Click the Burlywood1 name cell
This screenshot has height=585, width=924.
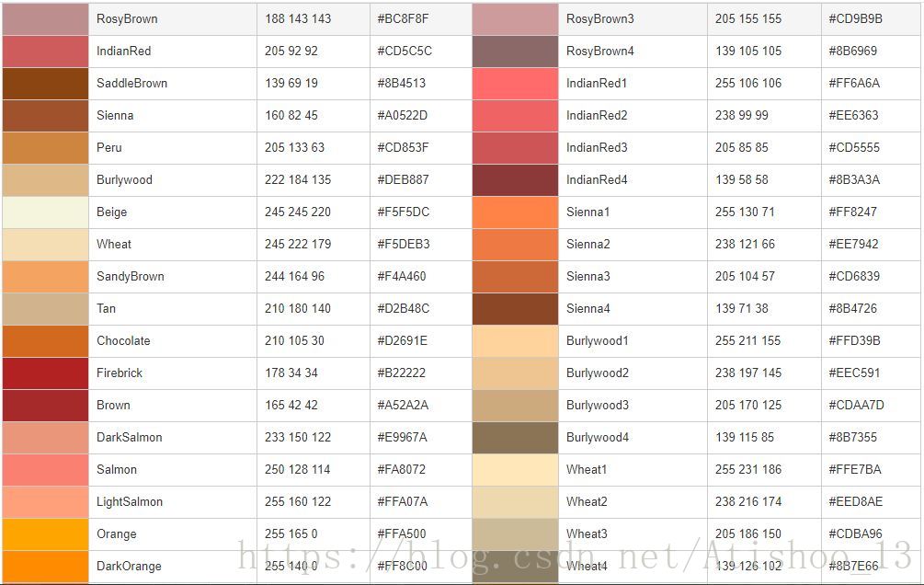(x=633, y=341)
